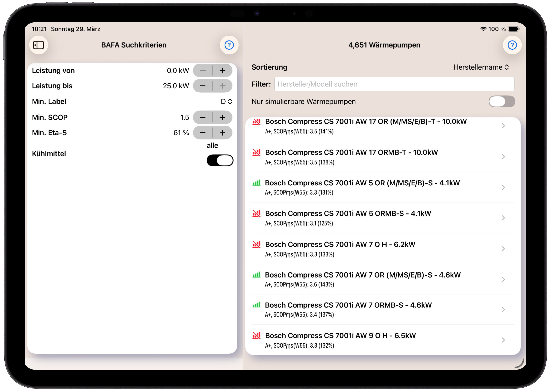
Task: Open help for BAFA Suchkriterien
Action: tap(229, 45)
